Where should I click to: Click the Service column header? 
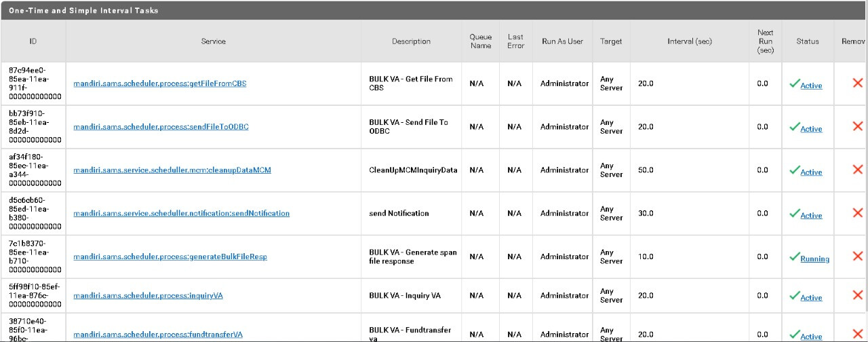point(213,41)
